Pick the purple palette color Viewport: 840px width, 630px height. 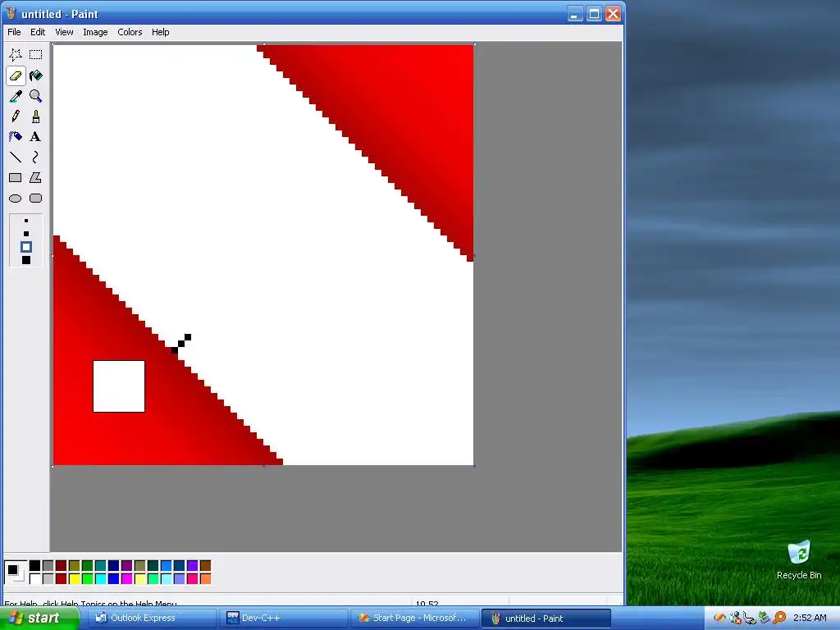tap(126, 566)
